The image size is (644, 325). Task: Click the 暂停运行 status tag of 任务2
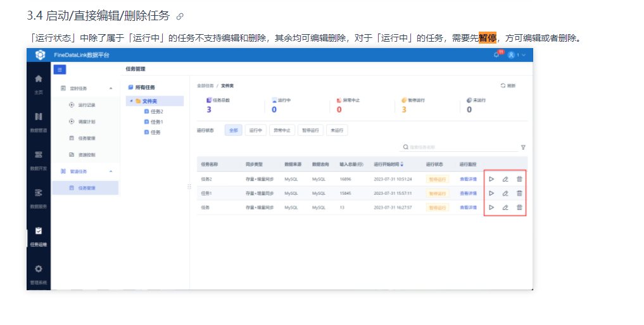pos(437,180)
